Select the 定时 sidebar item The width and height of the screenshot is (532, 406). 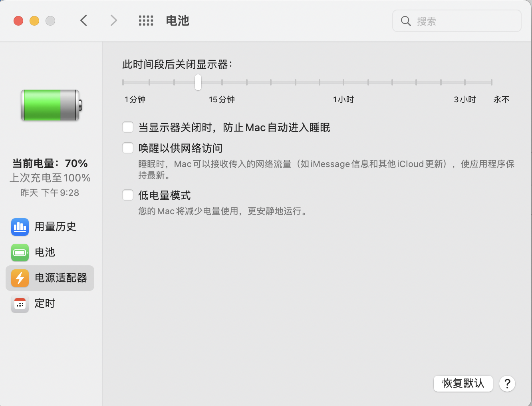(45, 304)
